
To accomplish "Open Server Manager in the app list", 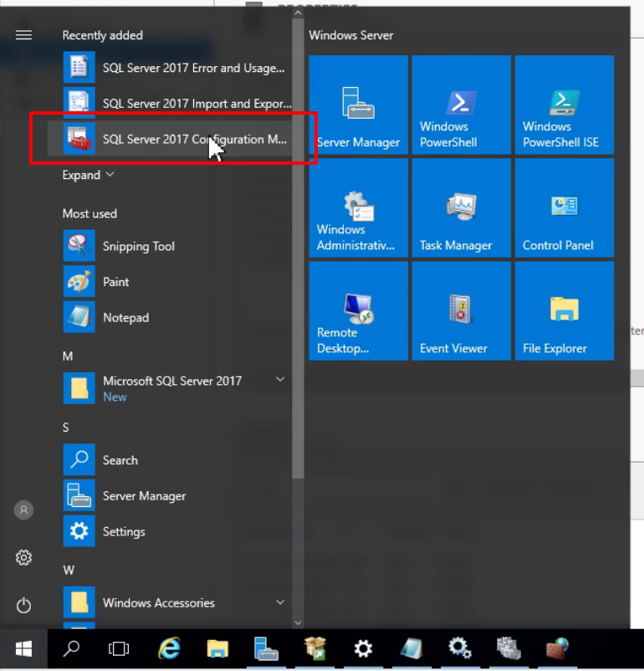I will [170, 495].
